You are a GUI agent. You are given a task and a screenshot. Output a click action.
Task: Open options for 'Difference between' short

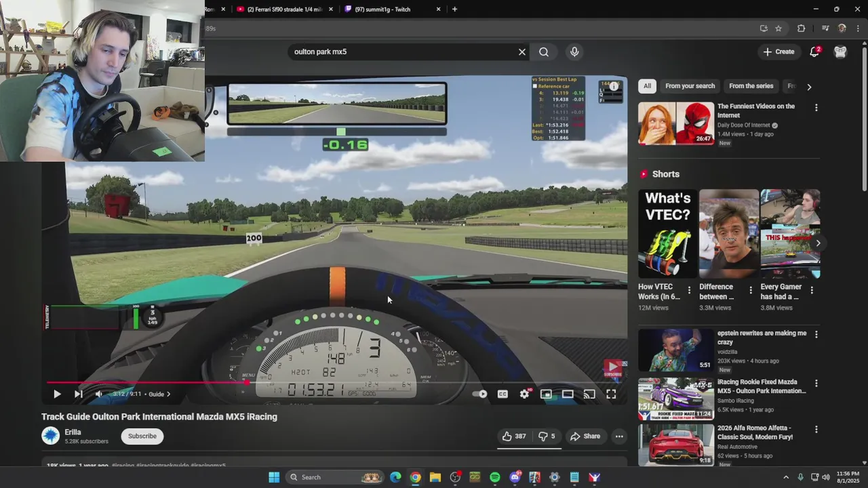(750, 290)
